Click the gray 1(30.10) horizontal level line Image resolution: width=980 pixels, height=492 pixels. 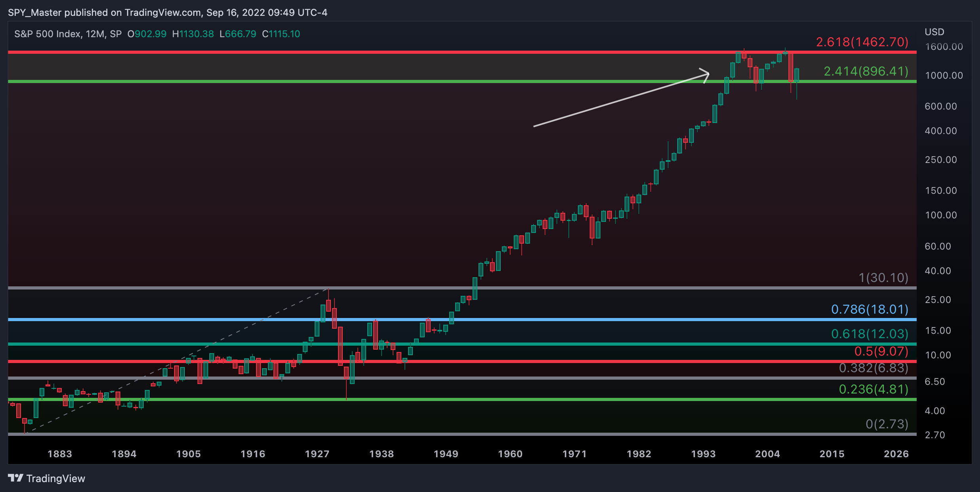(462, 288)
